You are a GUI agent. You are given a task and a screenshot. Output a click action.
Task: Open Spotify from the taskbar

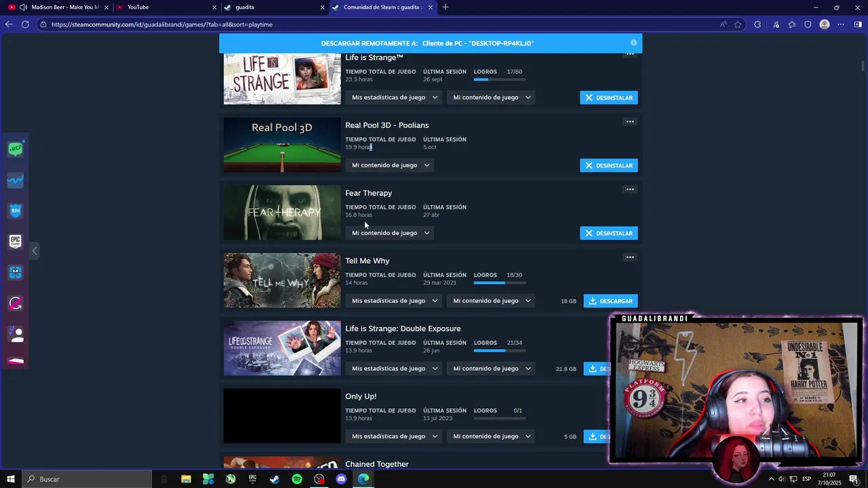click(297, 479)
